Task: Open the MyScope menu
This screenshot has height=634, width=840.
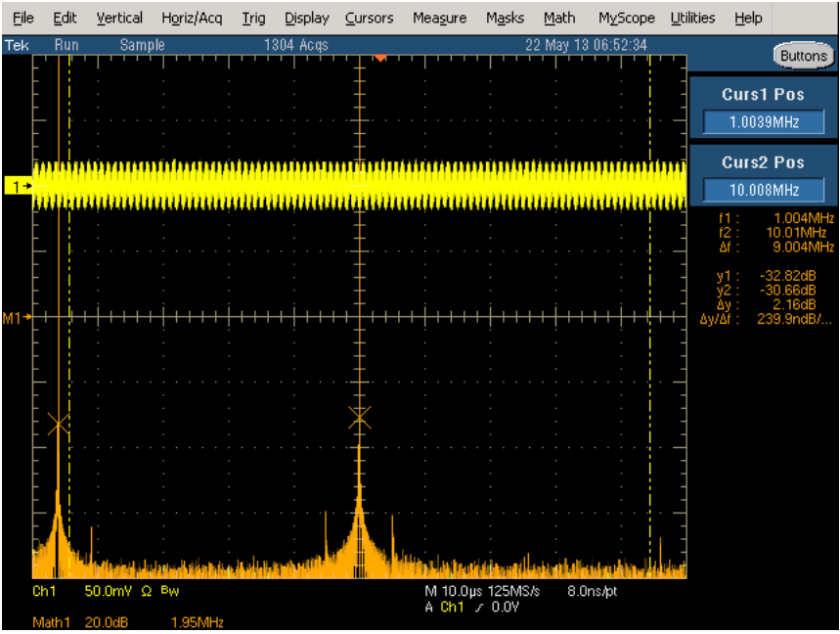Action: coord(626,19)
